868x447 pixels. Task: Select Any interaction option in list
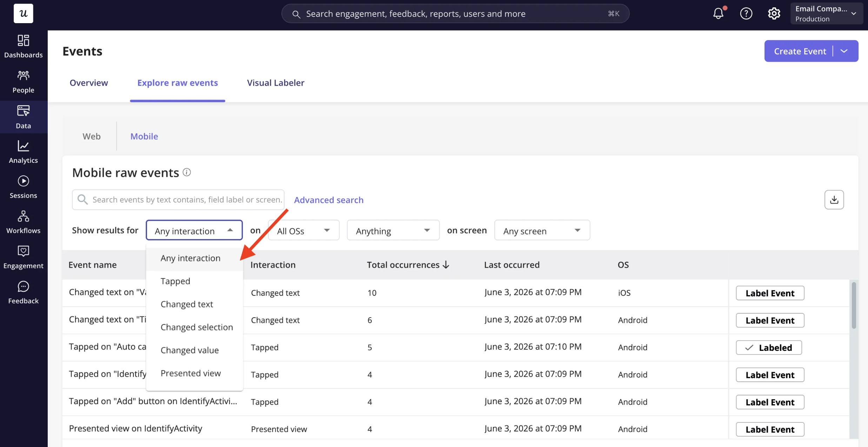(194, 258)
